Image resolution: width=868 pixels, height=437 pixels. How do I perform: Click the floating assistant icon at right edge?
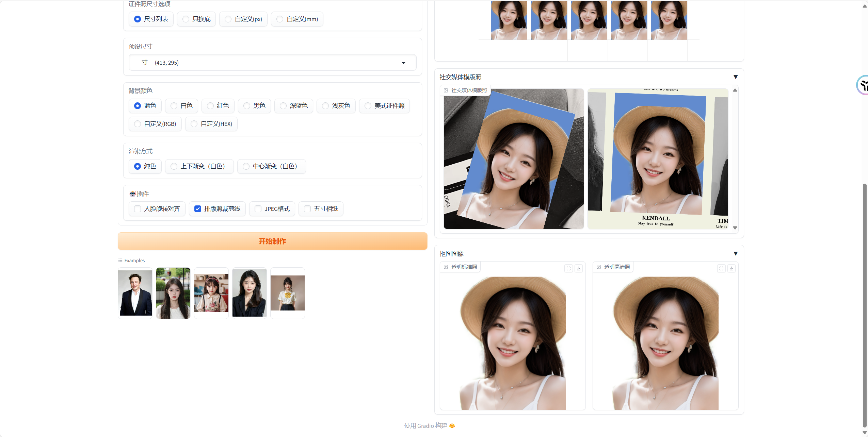click(863, 85)
